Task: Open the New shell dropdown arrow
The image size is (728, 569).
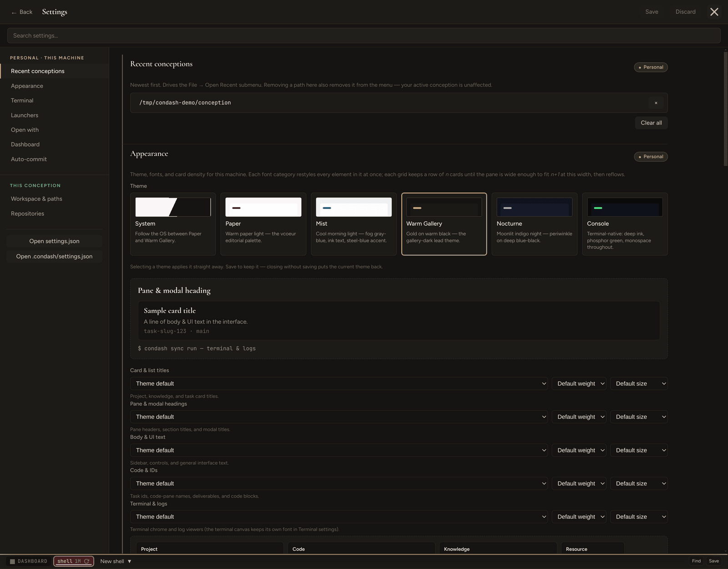Action: tap(129, 561)
